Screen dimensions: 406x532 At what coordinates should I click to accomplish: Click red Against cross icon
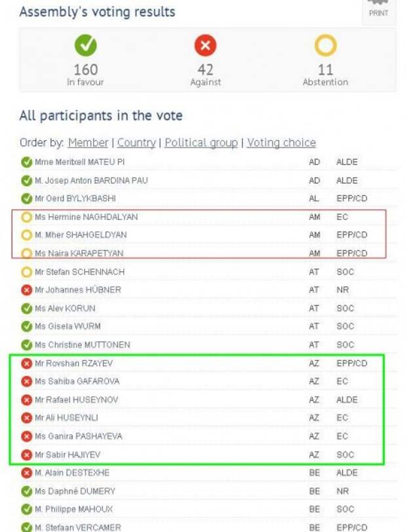click(205, 45)
